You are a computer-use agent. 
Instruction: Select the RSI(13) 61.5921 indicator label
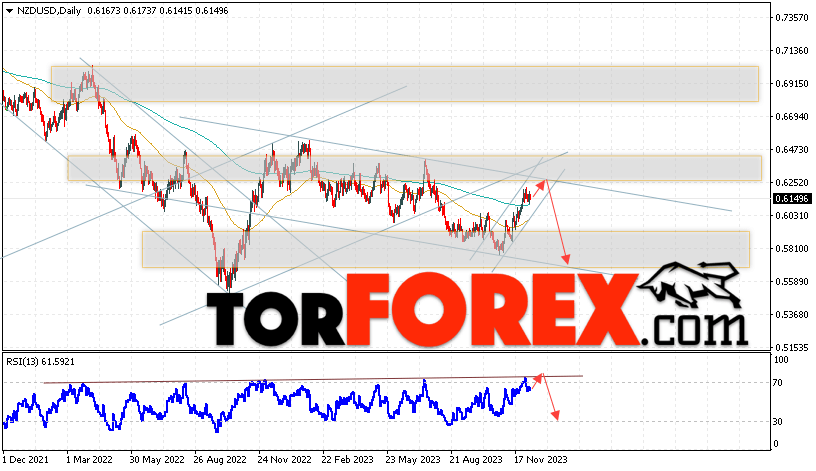point(41,361)
